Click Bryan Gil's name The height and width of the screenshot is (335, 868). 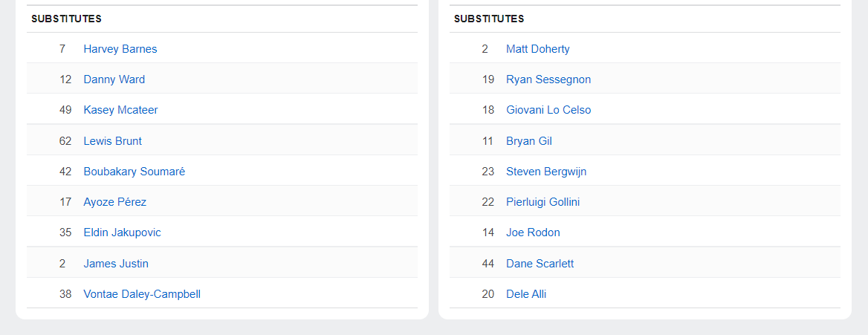point(528,141)
